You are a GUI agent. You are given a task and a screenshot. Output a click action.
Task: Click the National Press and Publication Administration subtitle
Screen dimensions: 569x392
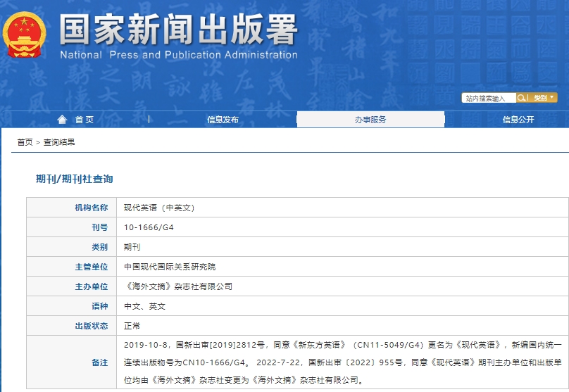178,55
